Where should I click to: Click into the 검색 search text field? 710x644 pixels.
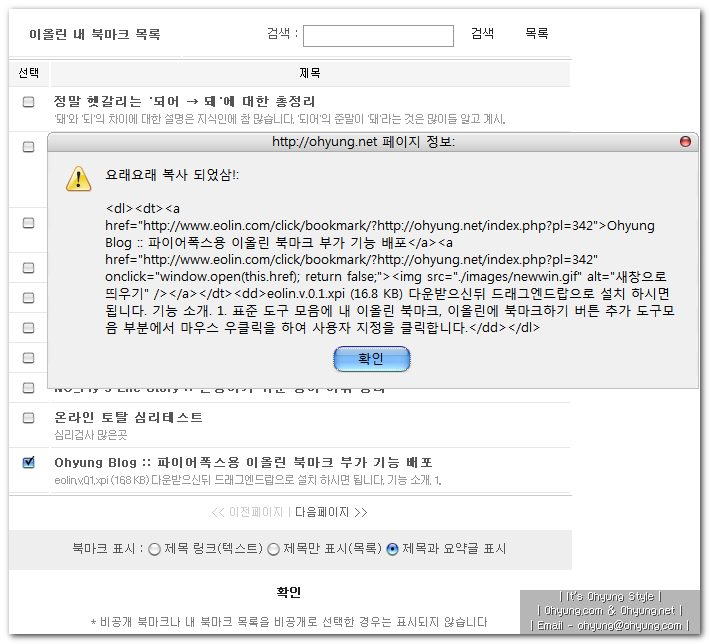point(378,35)
